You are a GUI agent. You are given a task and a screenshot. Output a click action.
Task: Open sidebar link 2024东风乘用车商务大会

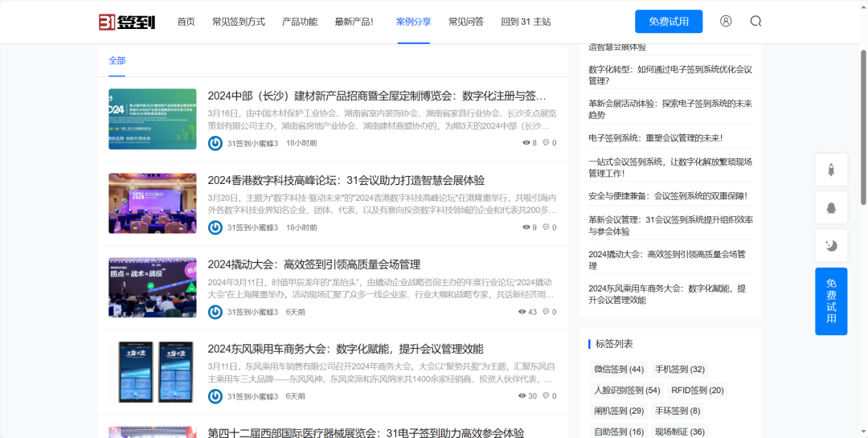pyautogui.click(x=667, y=294)
